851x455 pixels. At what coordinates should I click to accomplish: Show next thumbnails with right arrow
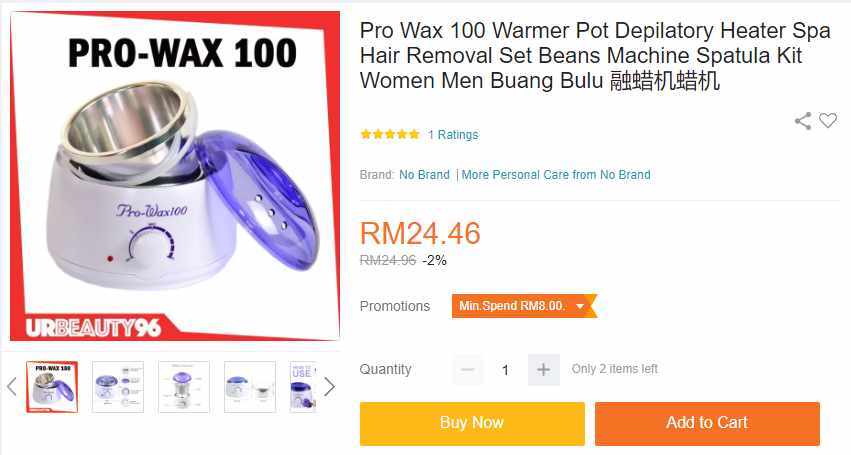tap(329, 387)
